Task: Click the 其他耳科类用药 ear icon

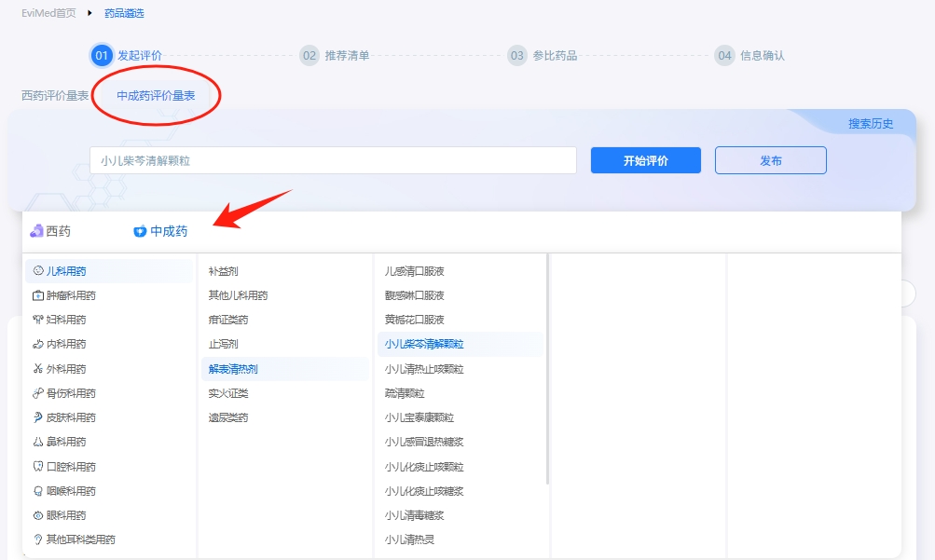Action: pos(38,540)
